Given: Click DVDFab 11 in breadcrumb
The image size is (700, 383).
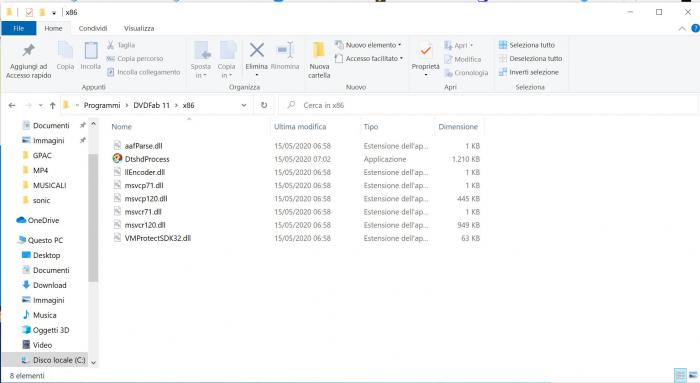Looking at the screenshot, I should coord(152,105).
